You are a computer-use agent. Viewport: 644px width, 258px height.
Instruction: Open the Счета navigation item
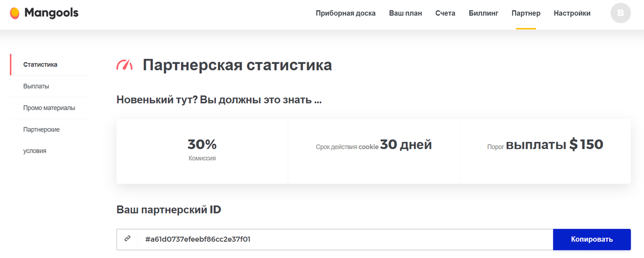coord(445,13)
